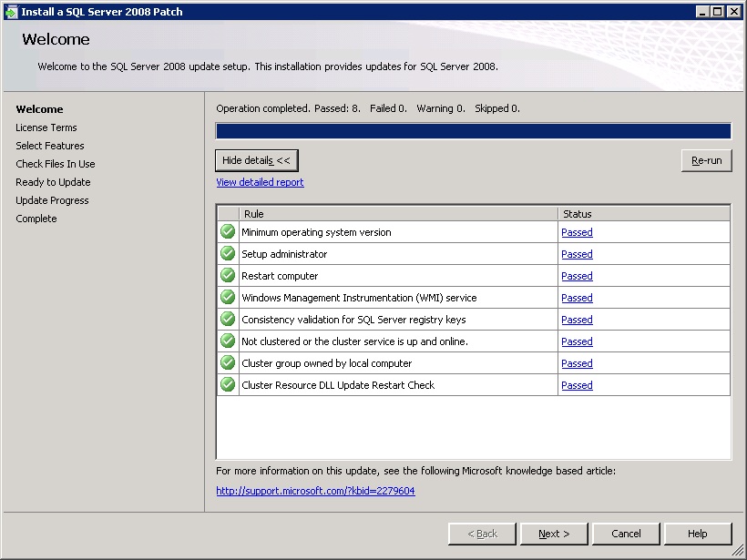The image size is (747, 560).
Task: Click the resize grip in window corner
Action: coord(737,550)
